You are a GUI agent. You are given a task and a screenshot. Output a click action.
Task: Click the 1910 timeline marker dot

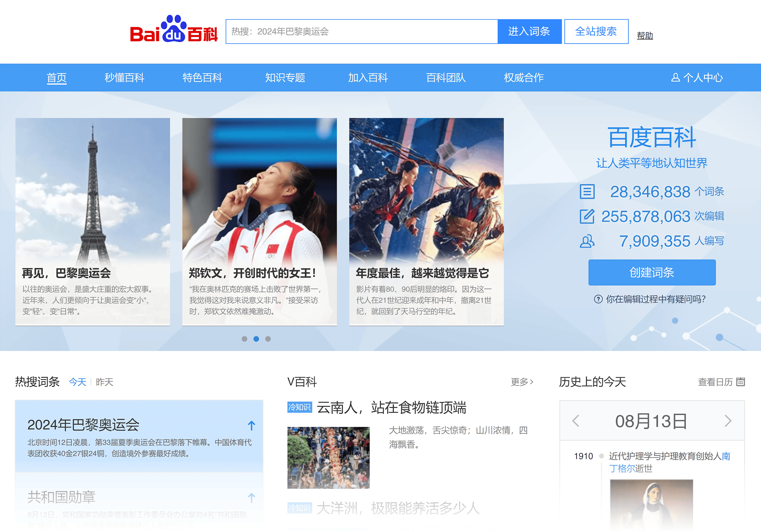click(x=601, y=456)
